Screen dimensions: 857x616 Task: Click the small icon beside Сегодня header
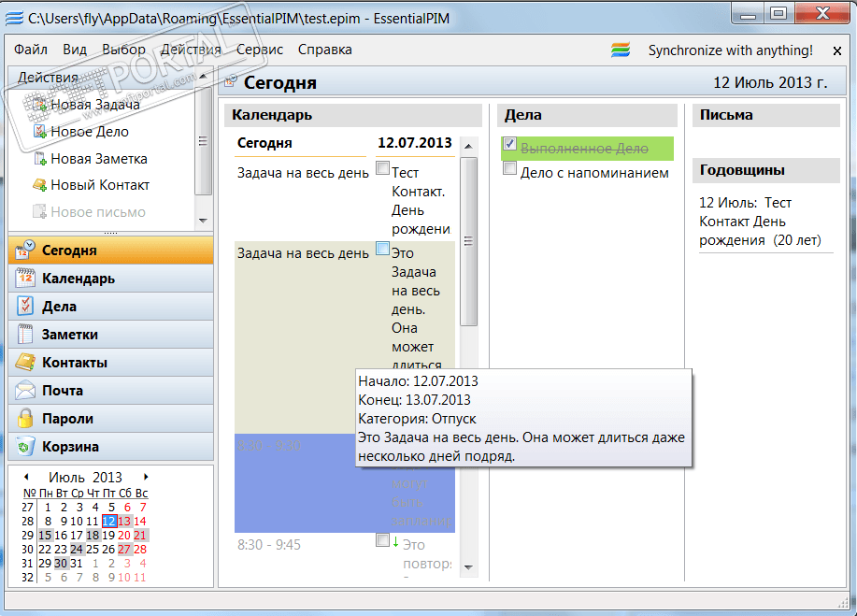point(231,81)
